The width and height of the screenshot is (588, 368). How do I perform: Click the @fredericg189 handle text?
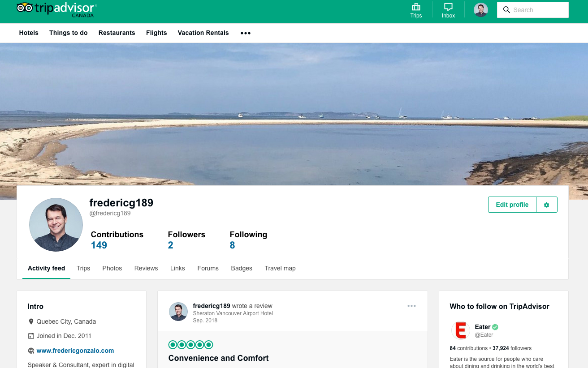click(110, 214)
